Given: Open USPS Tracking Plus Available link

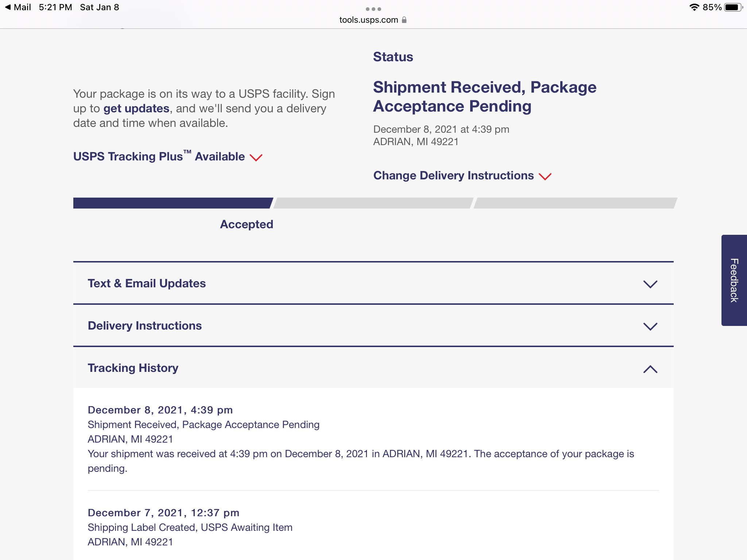Looking at the screenshot, I should pos(159,156).
